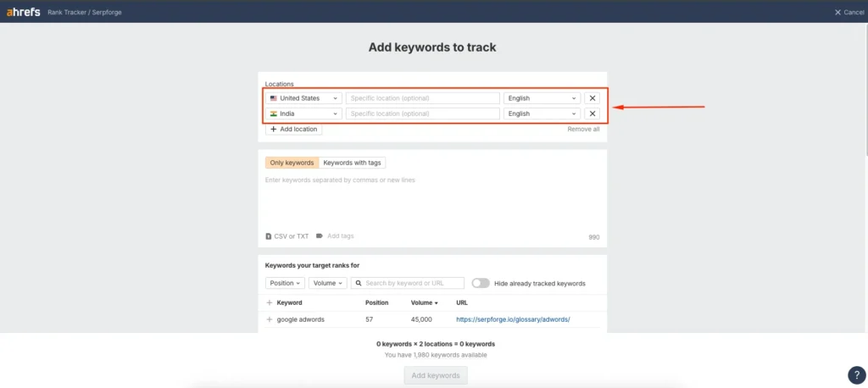Open the United States country dropdown
The image size is (868, 388).
click(304, 98)
